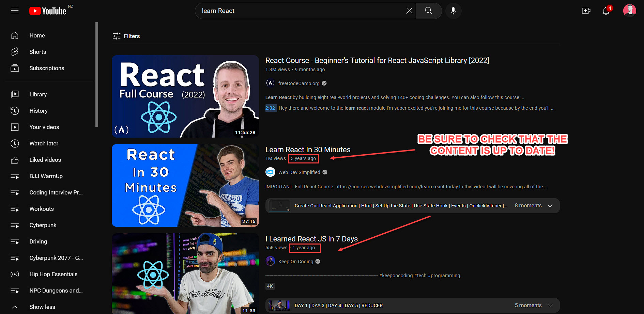Open the React Course Beginner's Tutorial title
This screenshot has width=644, height=314.
(x=377, y=60)
